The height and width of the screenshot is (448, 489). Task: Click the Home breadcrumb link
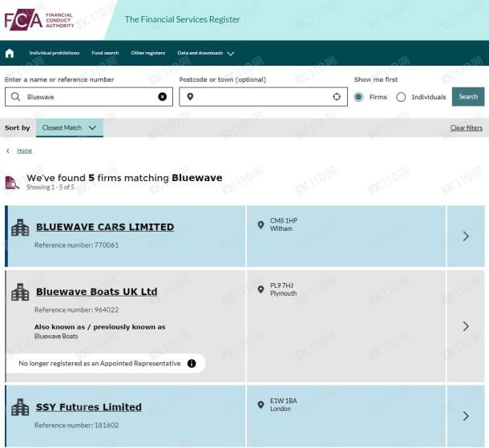pyautogui.click(x=24, y=151)
